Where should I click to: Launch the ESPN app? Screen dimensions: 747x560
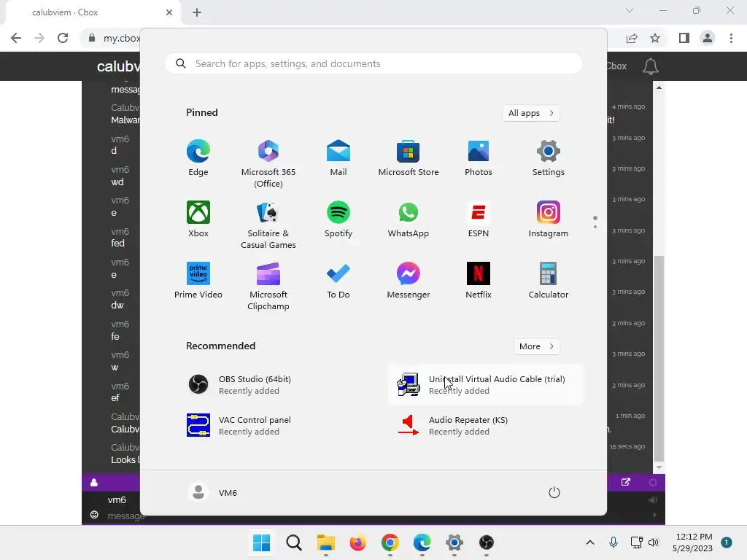[479, 219]
